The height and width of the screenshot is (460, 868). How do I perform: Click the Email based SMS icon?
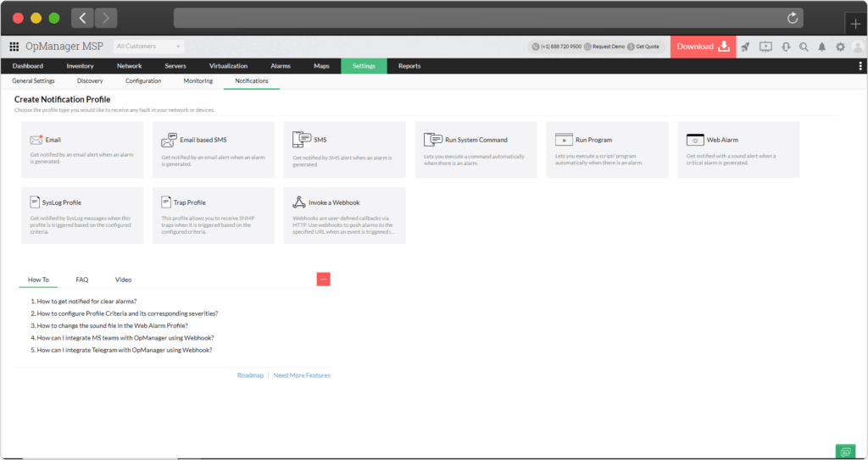[x=169, y=140]
